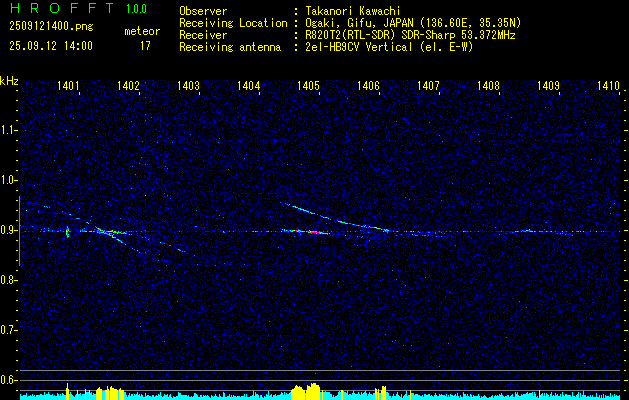Click the meteor count 17
This screenshot has width=629, height=400.
pos(145,46)
